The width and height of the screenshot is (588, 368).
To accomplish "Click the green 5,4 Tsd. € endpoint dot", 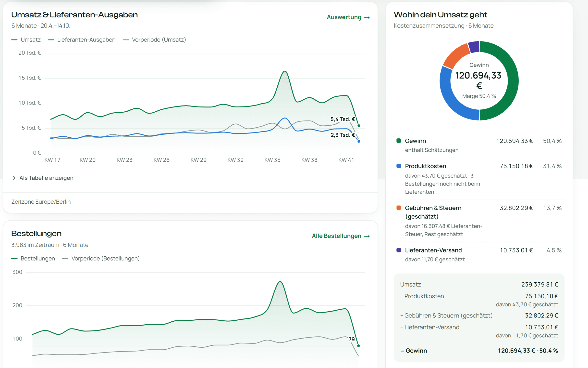I will click(359, 126).
